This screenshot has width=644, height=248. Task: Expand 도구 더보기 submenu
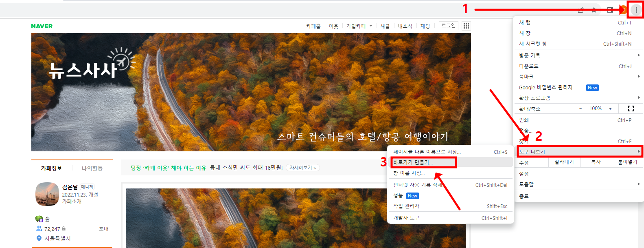tap(580, 151)
